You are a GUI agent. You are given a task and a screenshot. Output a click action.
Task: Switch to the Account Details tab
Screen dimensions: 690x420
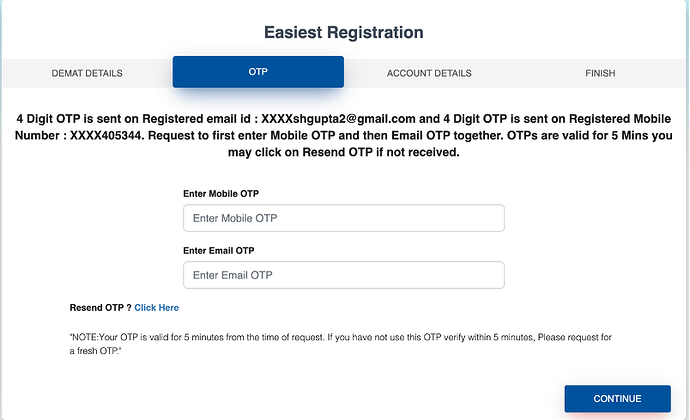[x=429, y=73]
